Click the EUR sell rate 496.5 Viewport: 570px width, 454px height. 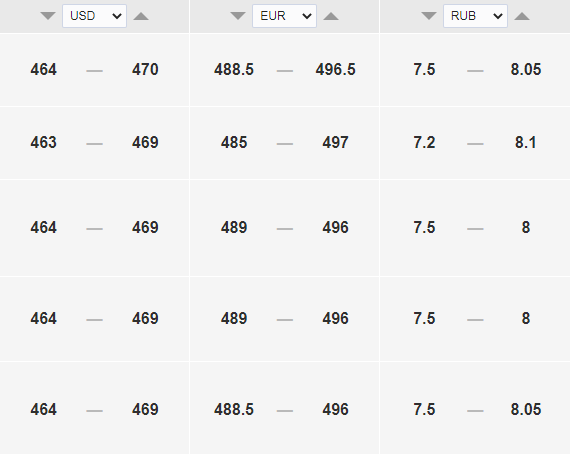click(x=336, y=69)
